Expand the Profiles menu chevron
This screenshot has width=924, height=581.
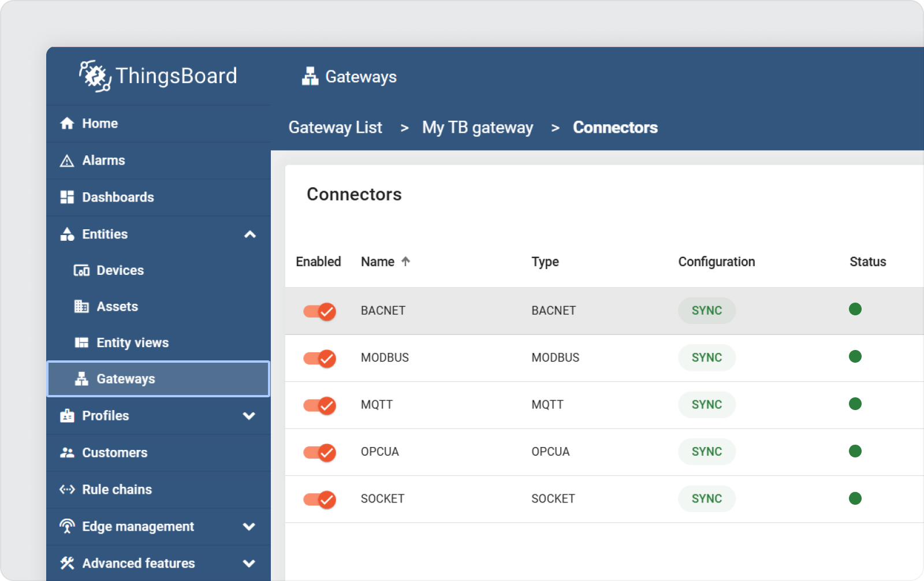click(249, 416)
